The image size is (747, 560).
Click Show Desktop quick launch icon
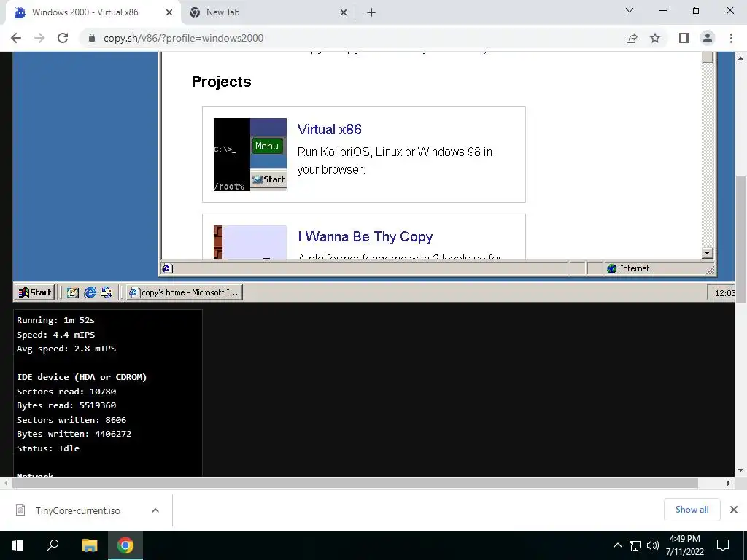click(x=72, y=292)
